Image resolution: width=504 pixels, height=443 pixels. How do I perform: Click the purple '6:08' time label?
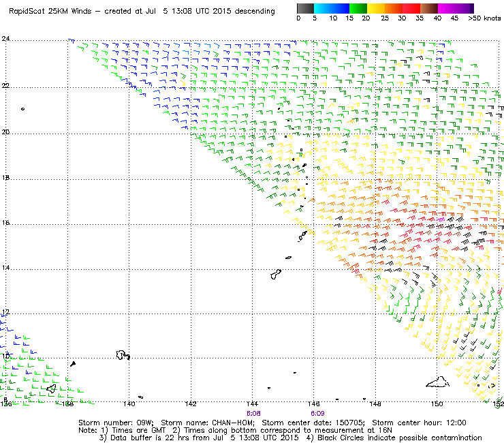click(253, 414)
